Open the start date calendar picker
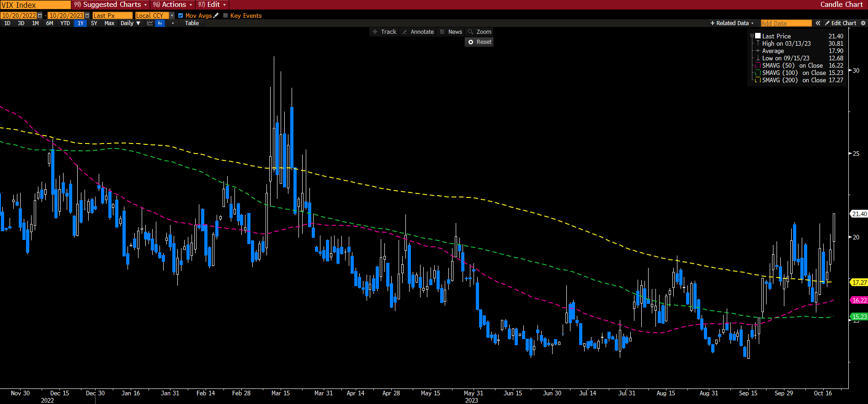 click(x=40, y=16)
